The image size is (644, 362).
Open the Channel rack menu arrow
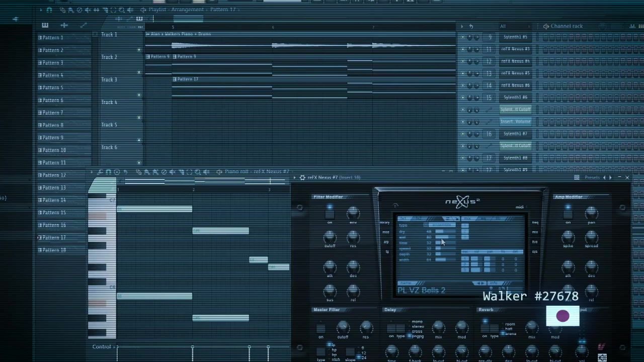pos(462,26)
